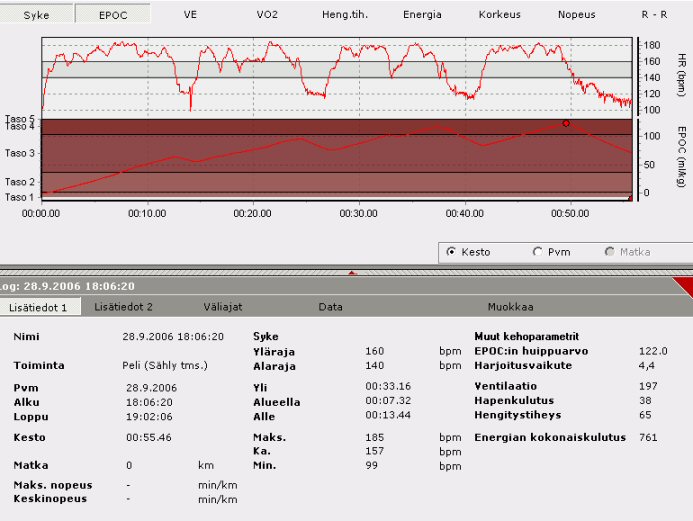Viewport: 693px width, 521px height.
Task: Select the Matka radio option
Action: (610, 252)
